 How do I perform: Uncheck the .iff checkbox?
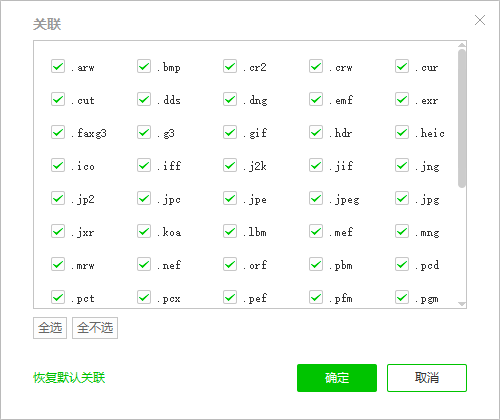pos(144,165)
